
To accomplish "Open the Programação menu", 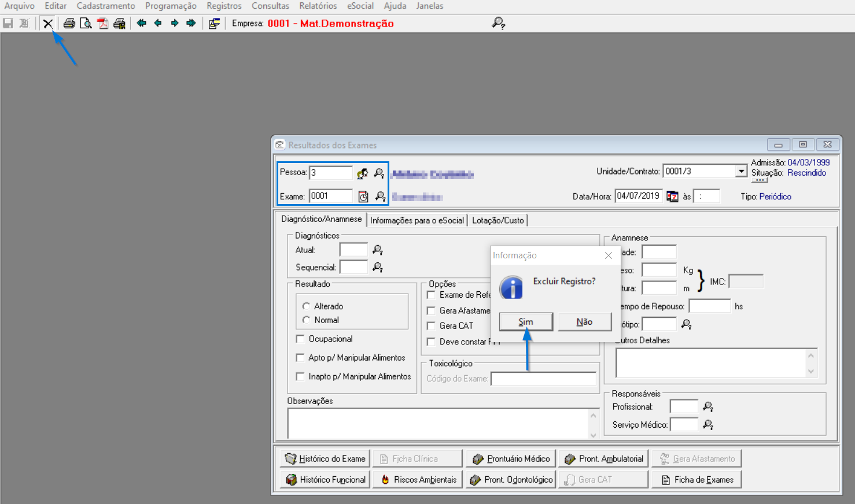I will click(171, 6).
